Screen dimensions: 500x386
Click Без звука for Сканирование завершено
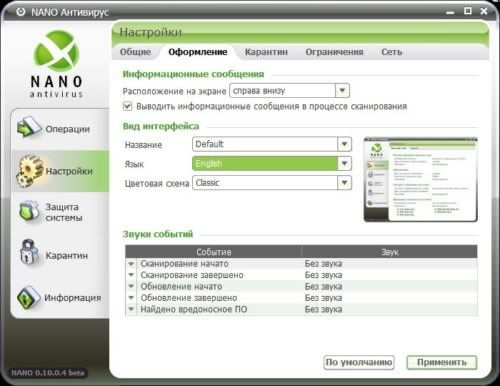coord(323,275)
